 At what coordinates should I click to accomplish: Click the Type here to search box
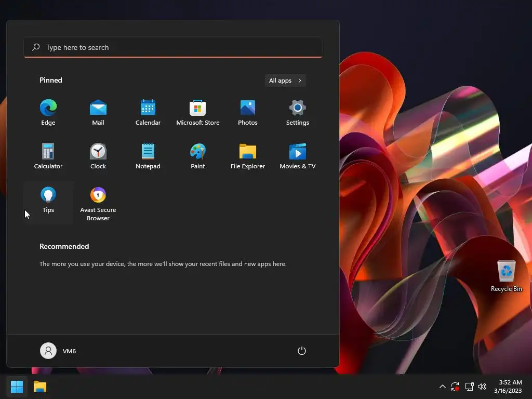pyautogui.click(x=173, y=47)
